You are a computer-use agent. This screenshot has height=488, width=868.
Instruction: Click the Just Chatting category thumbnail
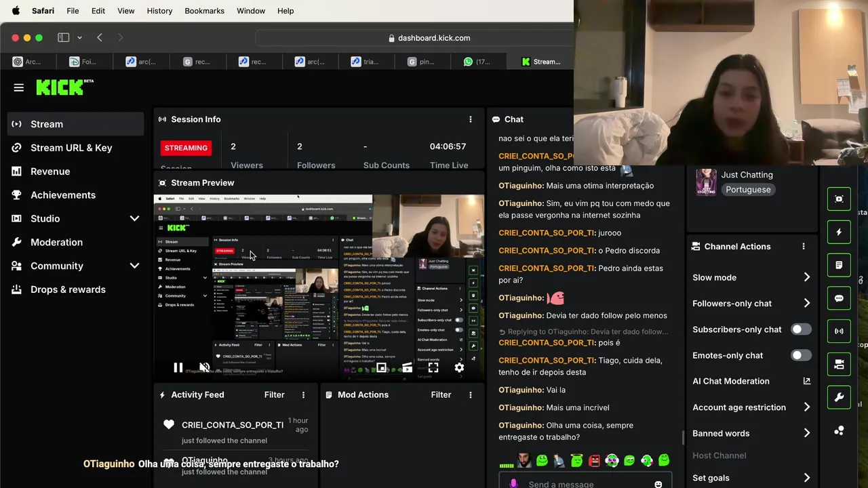point(706,182)
